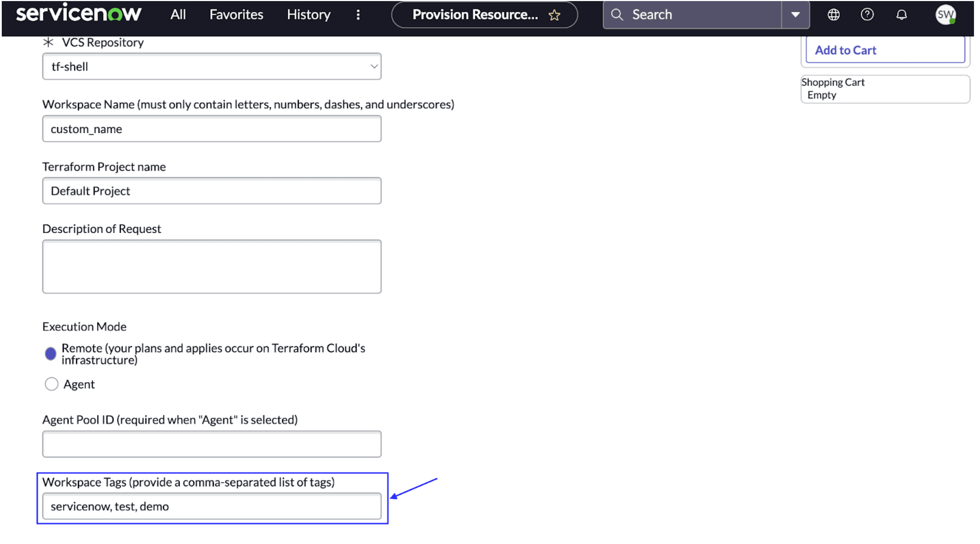Click the Add to Cart button

(884, 50)
